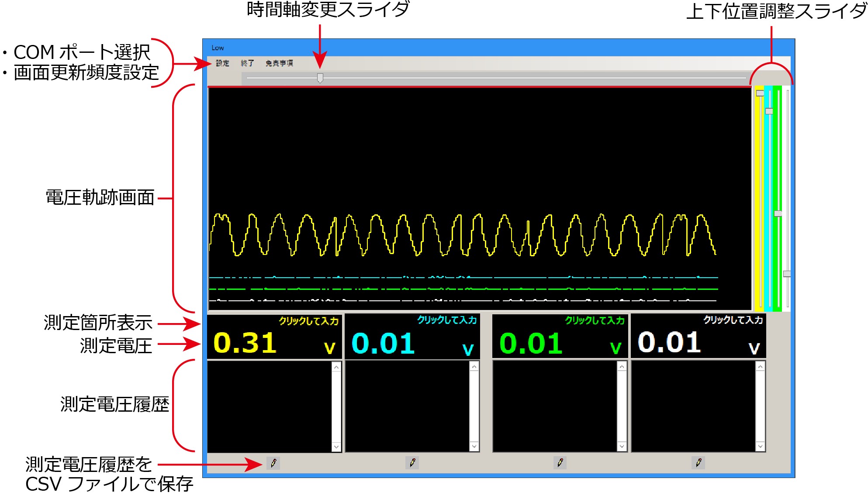Click inside the green channel history list

pyautogui.click(x=555, y=406)
